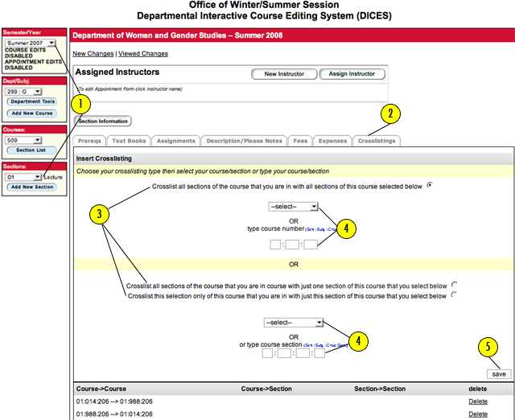Click the 01:988:206 --> 01:014:206 entry
The height and width of the screenshot is (420, 515).
114,414
